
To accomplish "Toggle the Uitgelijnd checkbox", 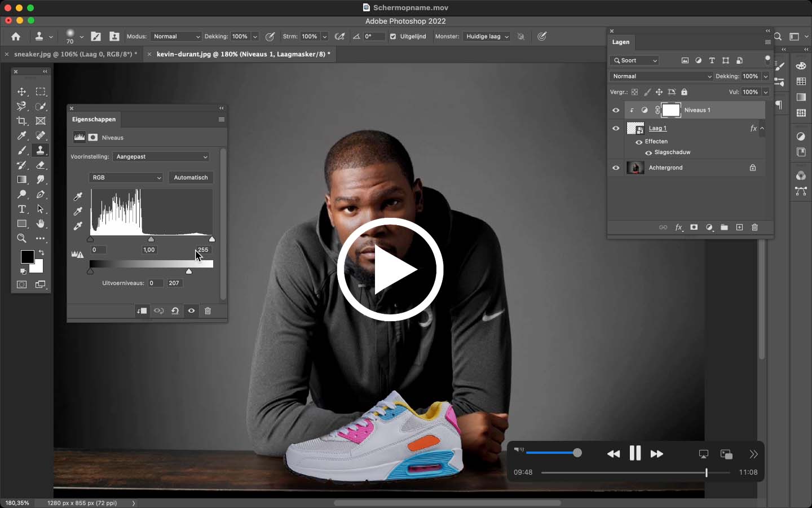I will (x=393, y=36).
